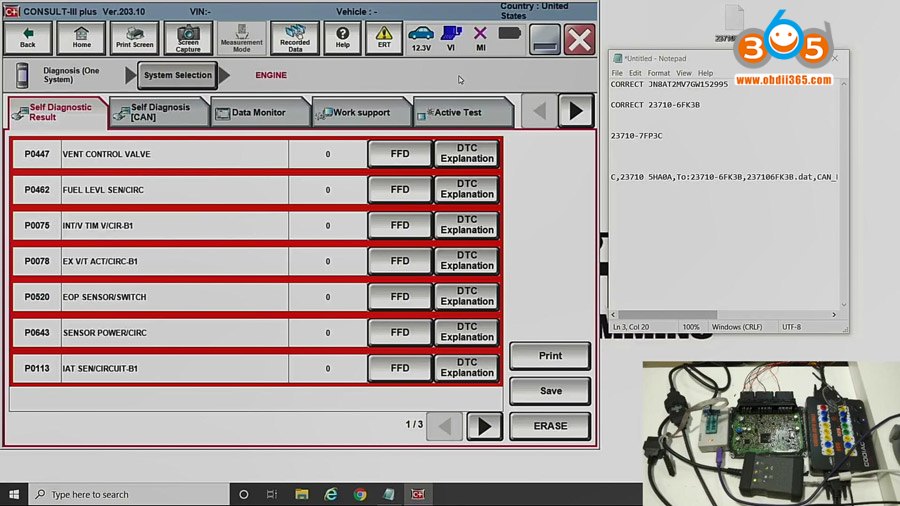The height and width of the screenshot is (506, 900).
Task: Open Notepad View menu
Action: tap(684, 73)
